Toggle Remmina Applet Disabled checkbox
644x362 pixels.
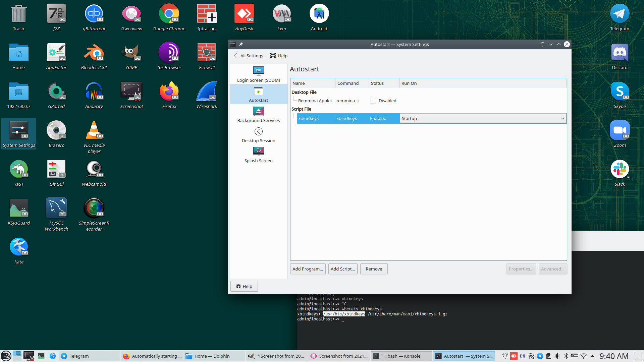(373, 101)
